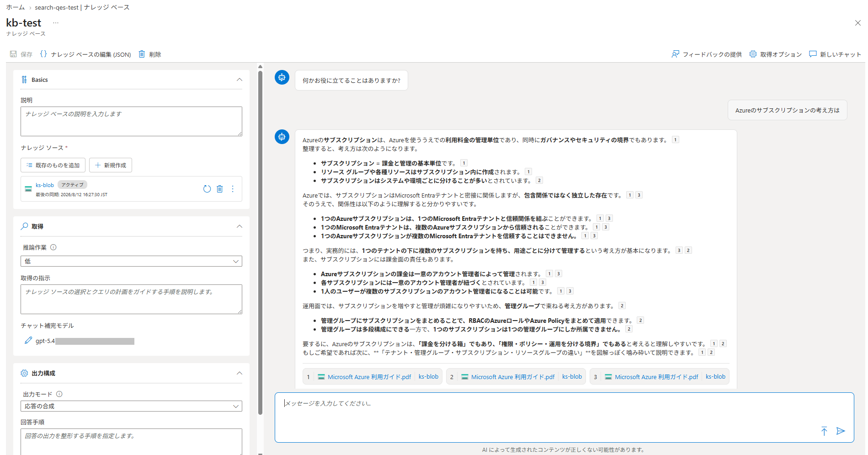868x455 pixels.
Task: Click 最後の同期 timestamp text
Action: [72, 195]
